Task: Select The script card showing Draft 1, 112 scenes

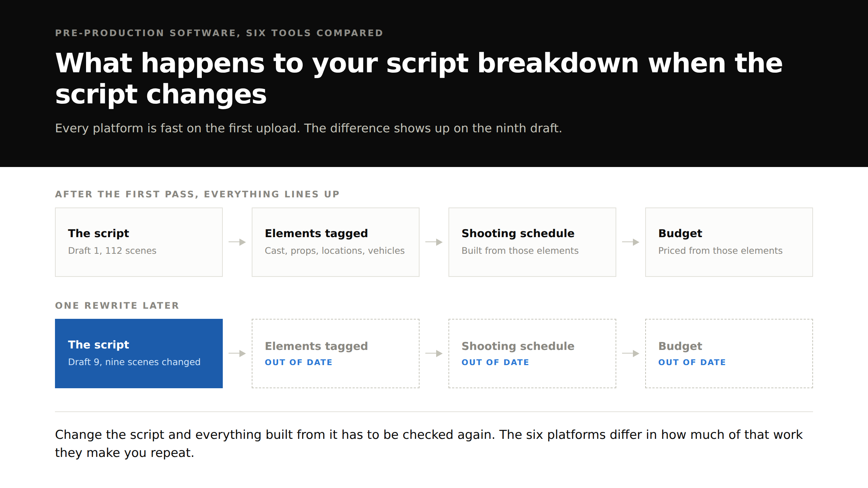Action: tap(139, 242)
